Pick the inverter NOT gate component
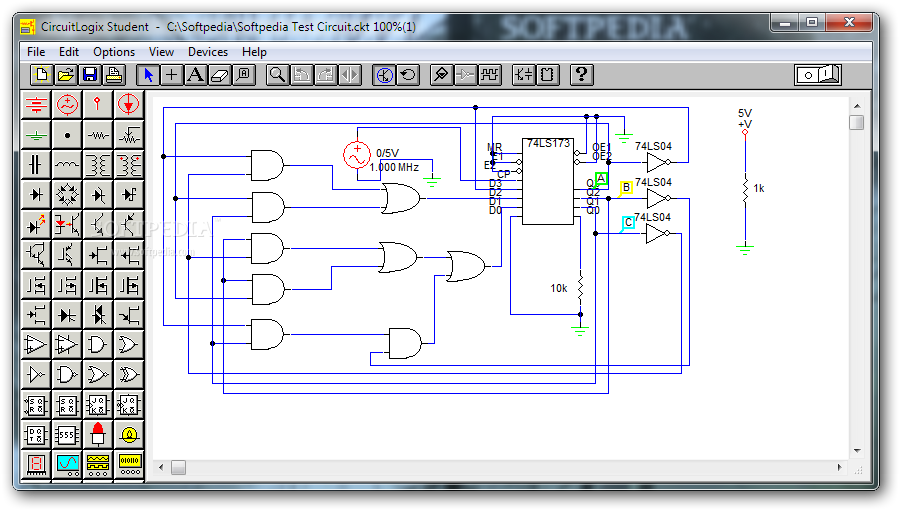 (x=36, y=375)
